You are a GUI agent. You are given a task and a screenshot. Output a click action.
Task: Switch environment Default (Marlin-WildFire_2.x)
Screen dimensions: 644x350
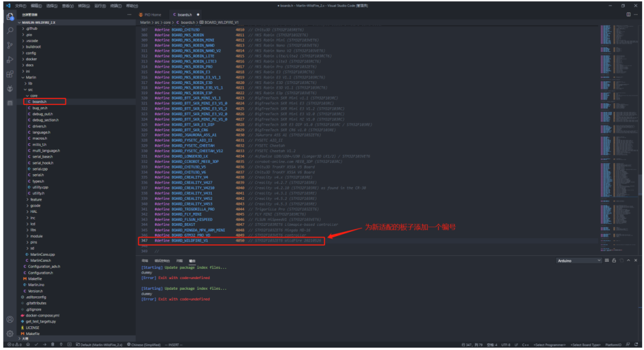[99, 345]
